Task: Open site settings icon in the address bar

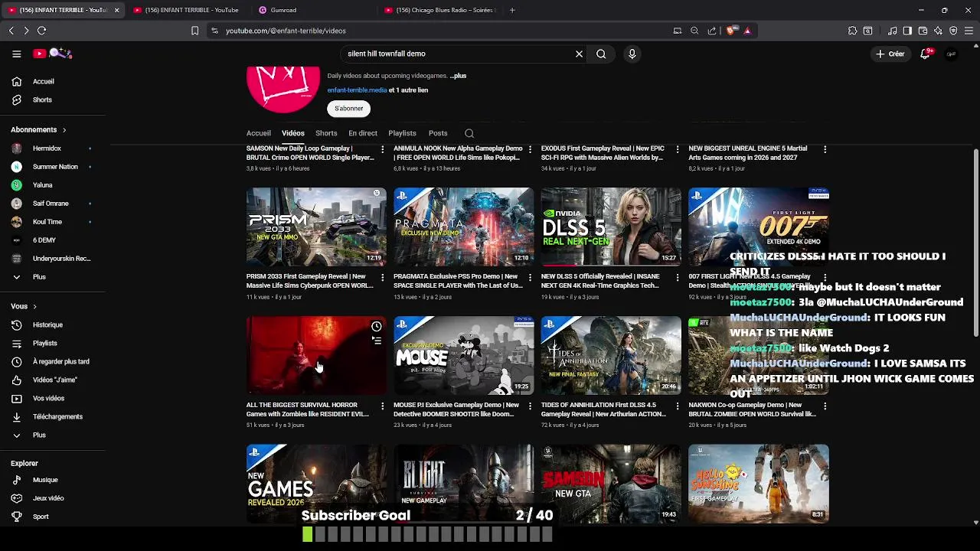Action: tap(214, 31)
